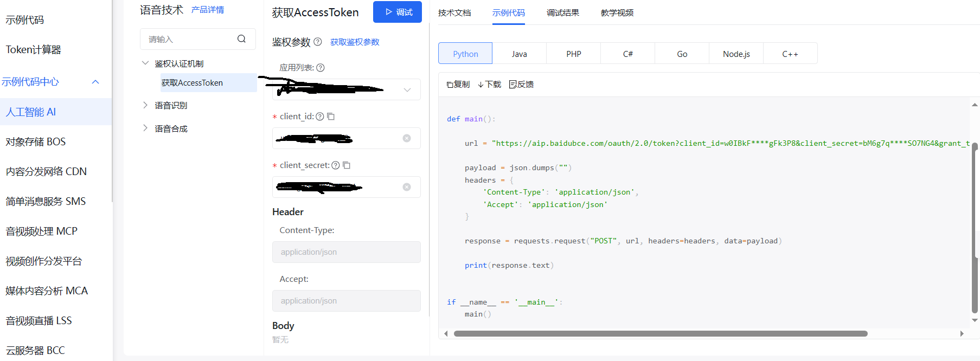The height and width of the screenshot is (361, 980).
Task: Clear the client_secret field
Action: pos(407,187)
